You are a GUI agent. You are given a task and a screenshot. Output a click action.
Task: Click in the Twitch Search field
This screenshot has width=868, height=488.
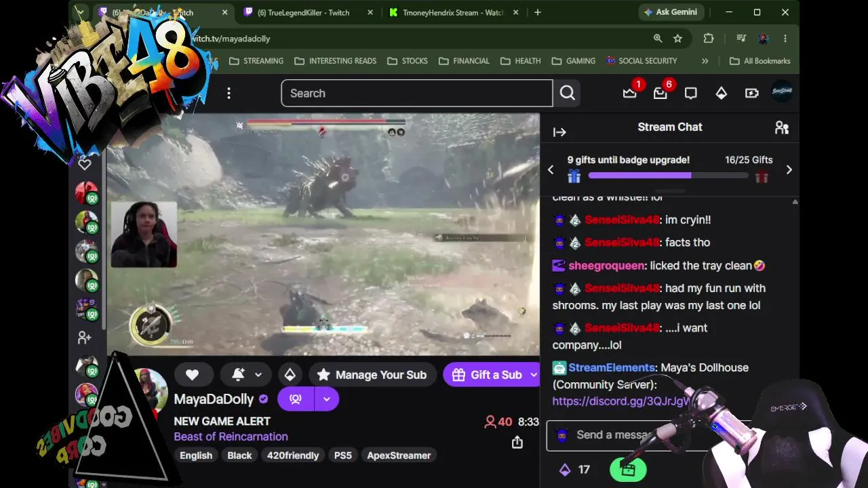pos(417,94)
